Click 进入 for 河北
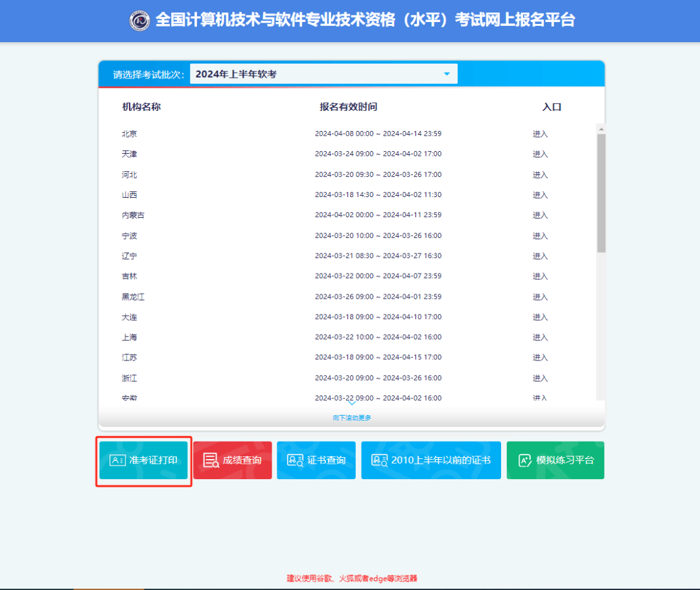700x590 pixels. (x=540, y=174)
